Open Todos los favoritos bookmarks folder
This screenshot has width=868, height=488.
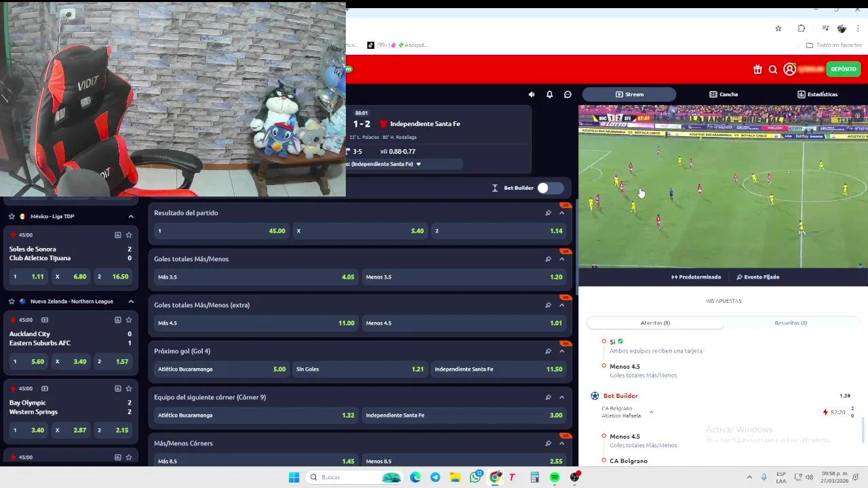point(834,45)
